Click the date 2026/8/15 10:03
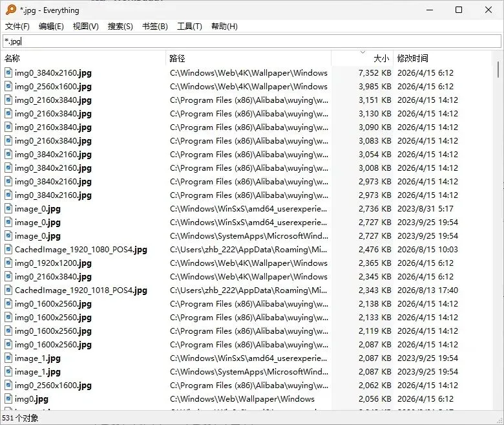This screenshot has height=425, width=504. pos(428,249)
